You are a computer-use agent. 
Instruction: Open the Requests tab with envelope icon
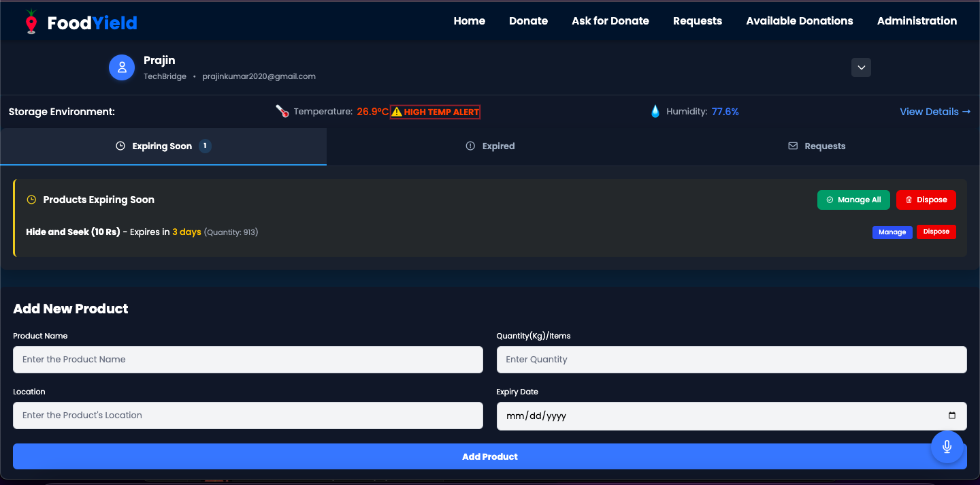point(817,146)
